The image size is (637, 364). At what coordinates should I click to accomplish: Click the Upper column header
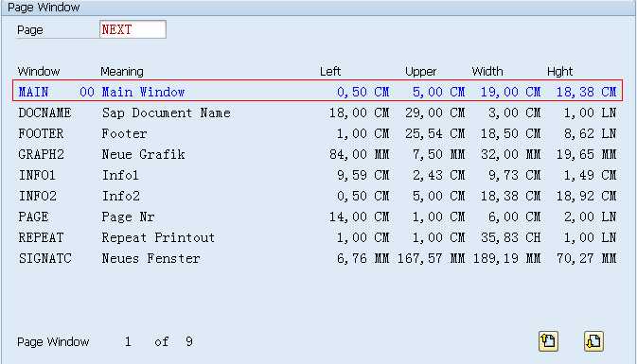(421, 72)
